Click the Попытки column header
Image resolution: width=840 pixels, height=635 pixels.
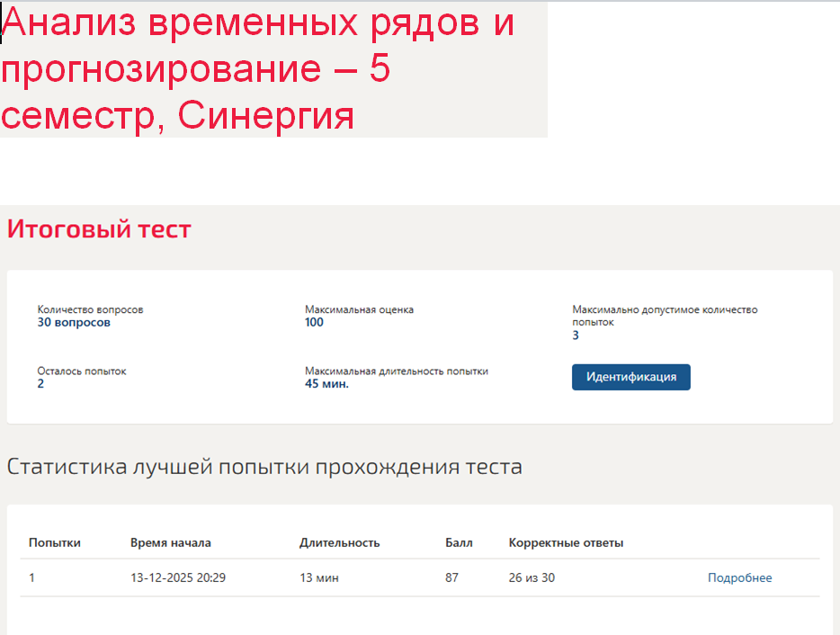click(x=55, y=543)
